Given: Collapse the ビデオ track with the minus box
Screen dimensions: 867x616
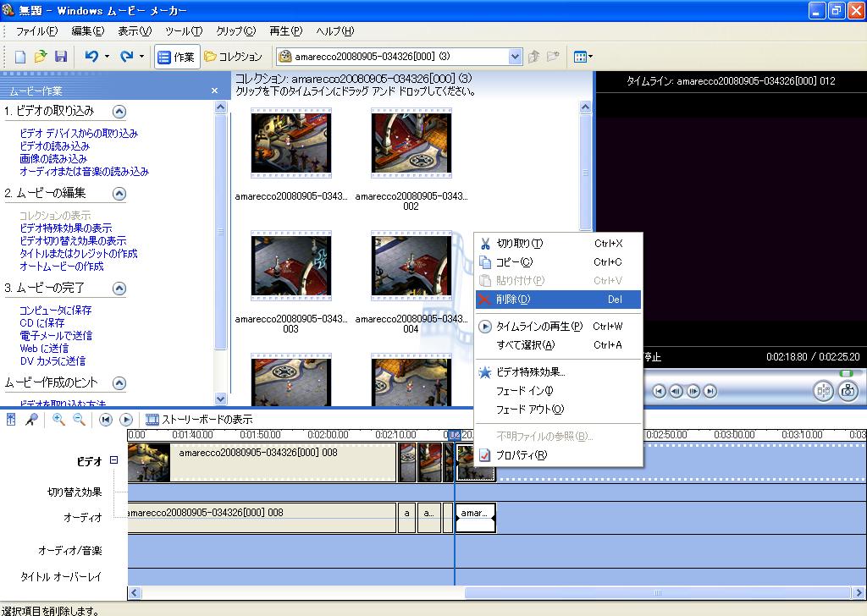Looking at the screenshot, I should 114,459.
